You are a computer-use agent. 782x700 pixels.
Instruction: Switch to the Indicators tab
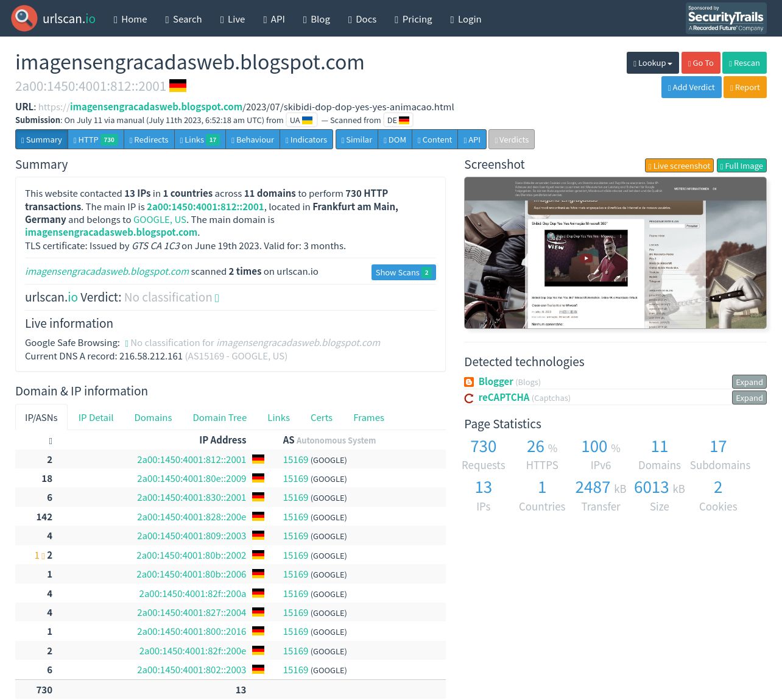coord(306,140)
